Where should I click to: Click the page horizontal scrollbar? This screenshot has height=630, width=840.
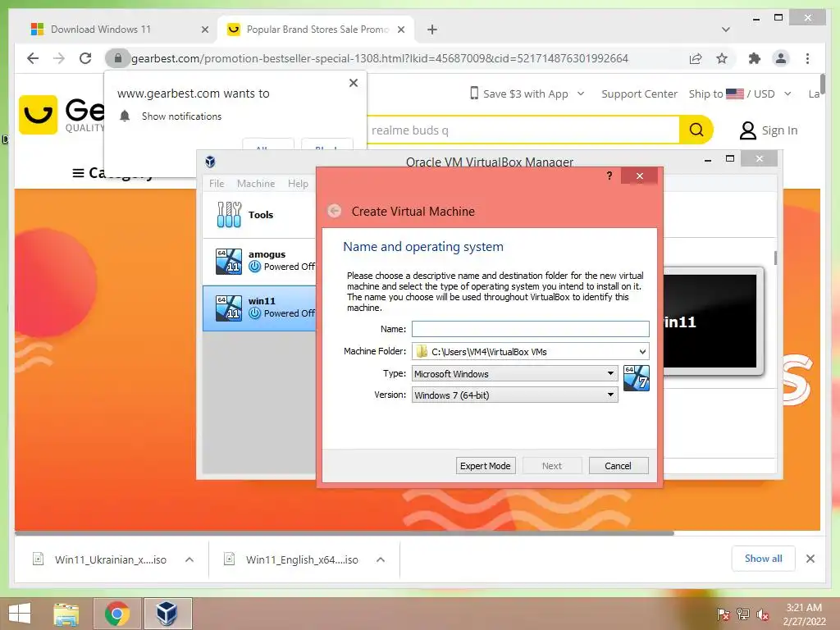345,533
